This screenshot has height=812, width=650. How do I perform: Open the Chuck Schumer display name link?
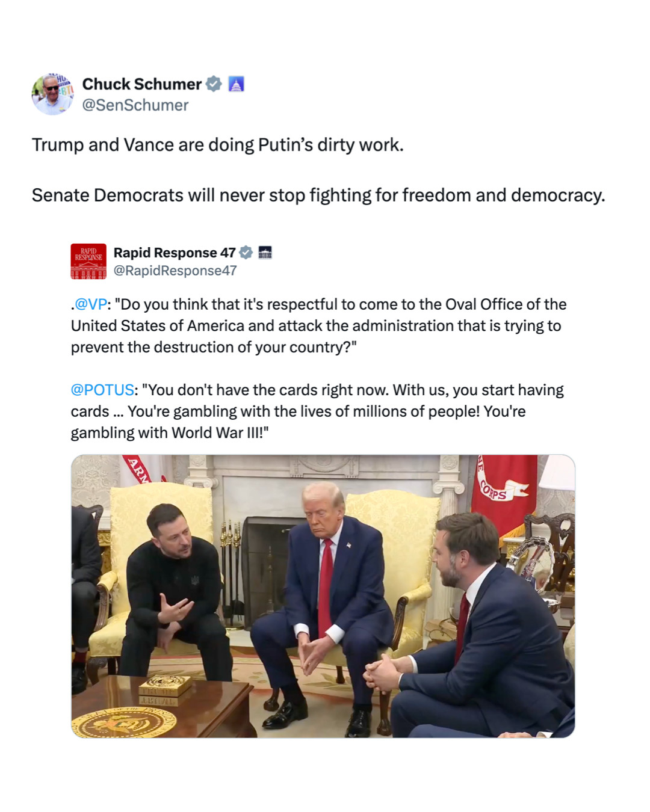142,84
